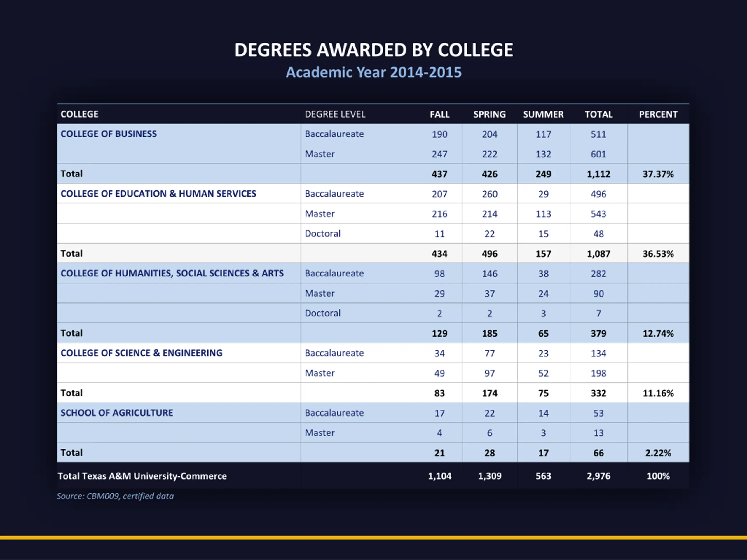The image size is (747, 560).
Task: Click Business Master total 601
Action: 598,154
